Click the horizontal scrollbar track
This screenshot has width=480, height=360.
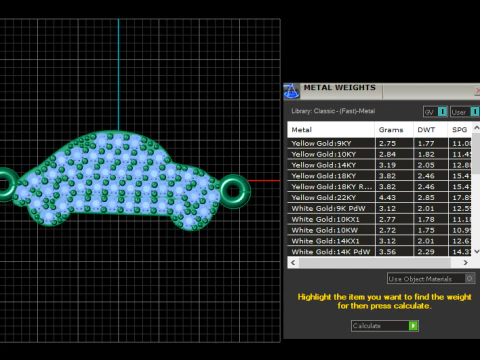click(375, 263)
